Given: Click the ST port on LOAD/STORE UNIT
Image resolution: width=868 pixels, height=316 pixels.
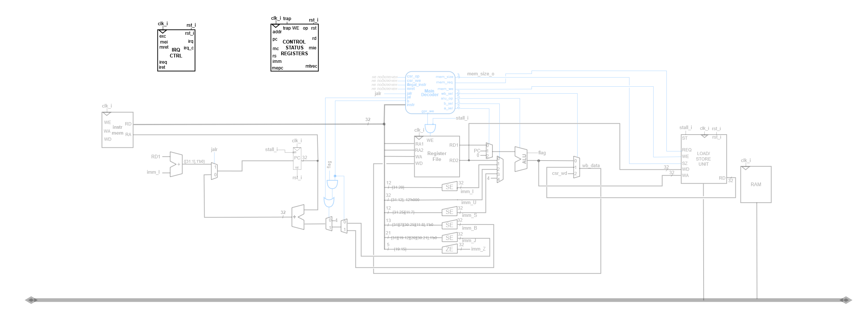Looking at the screenshot, I should coord(685,138).
